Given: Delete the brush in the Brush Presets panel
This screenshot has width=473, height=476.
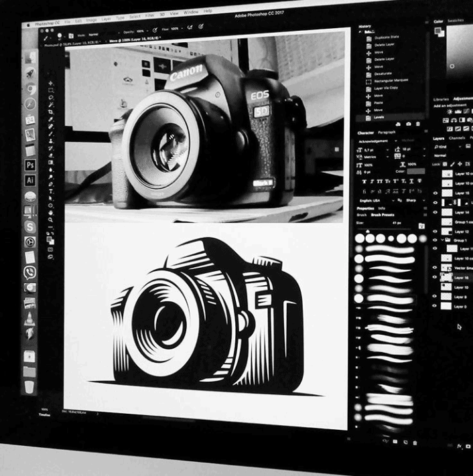Looking at the screenshot, I should pos(415,443).
